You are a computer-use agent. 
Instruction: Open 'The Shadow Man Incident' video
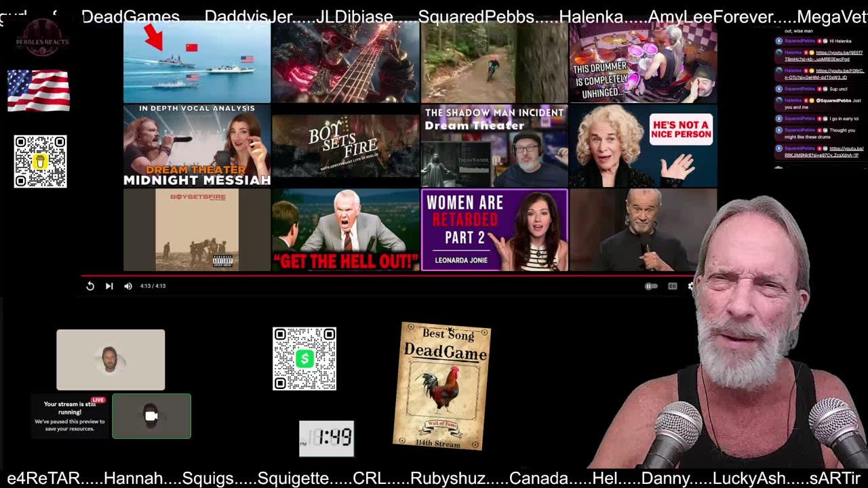point(494,146)
